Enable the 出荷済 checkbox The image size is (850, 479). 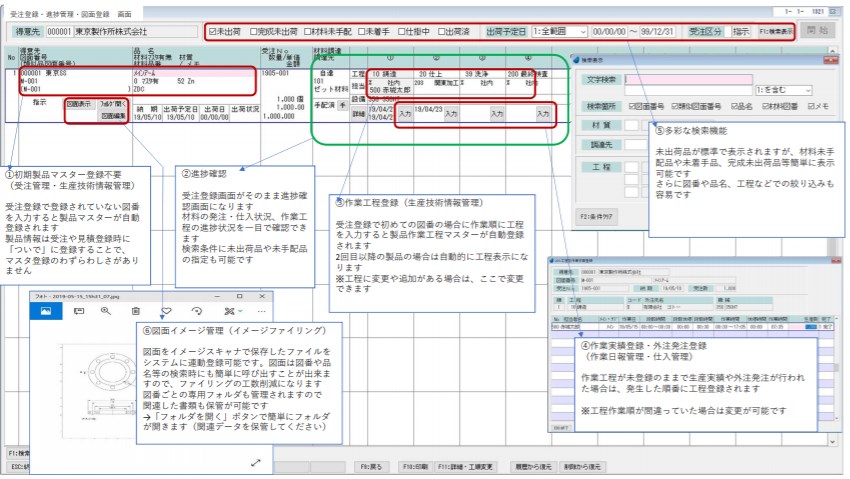442,32
